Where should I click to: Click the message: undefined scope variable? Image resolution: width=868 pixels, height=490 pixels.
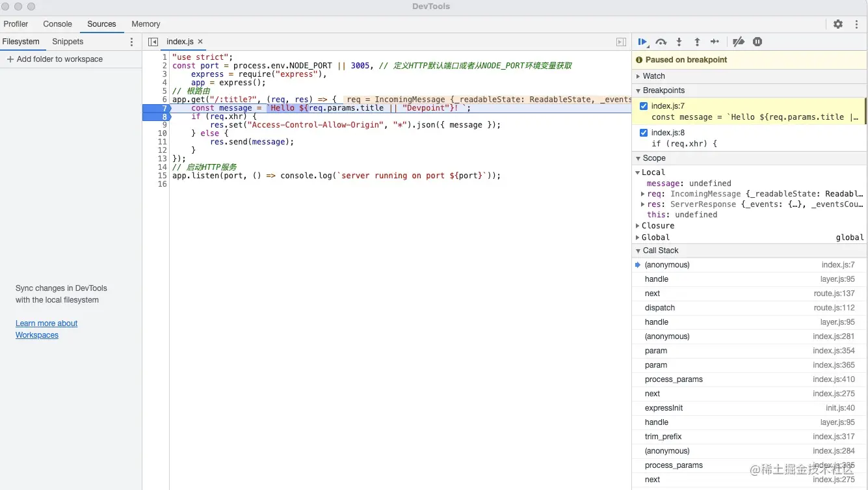tap(689, 184)
